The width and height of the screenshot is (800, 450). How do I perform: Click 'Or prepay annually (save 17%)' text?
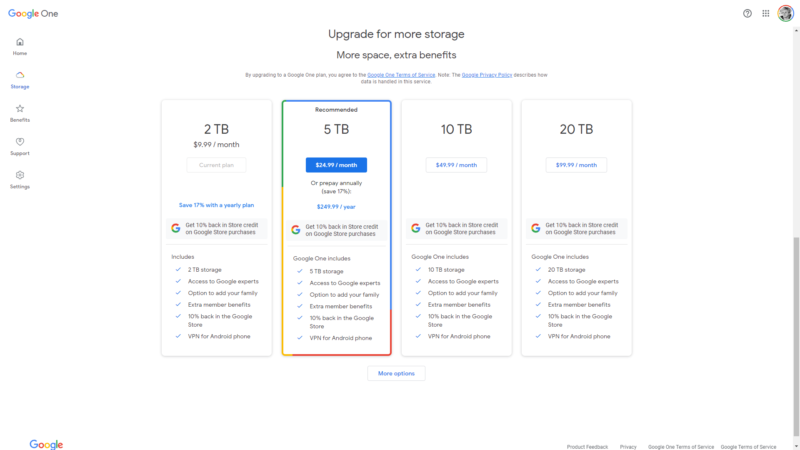tap(336, 187)
